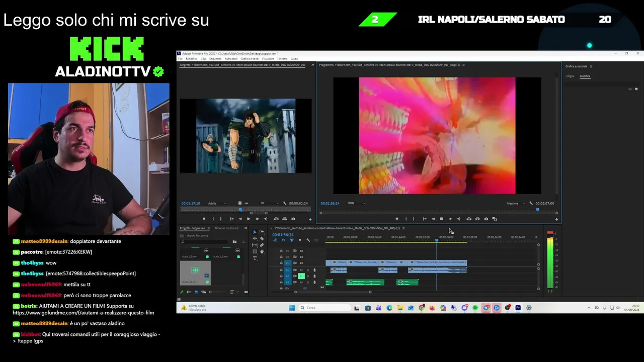Toggle visibility of video track V1
The image size is (644, 362).
coord(301,262)
